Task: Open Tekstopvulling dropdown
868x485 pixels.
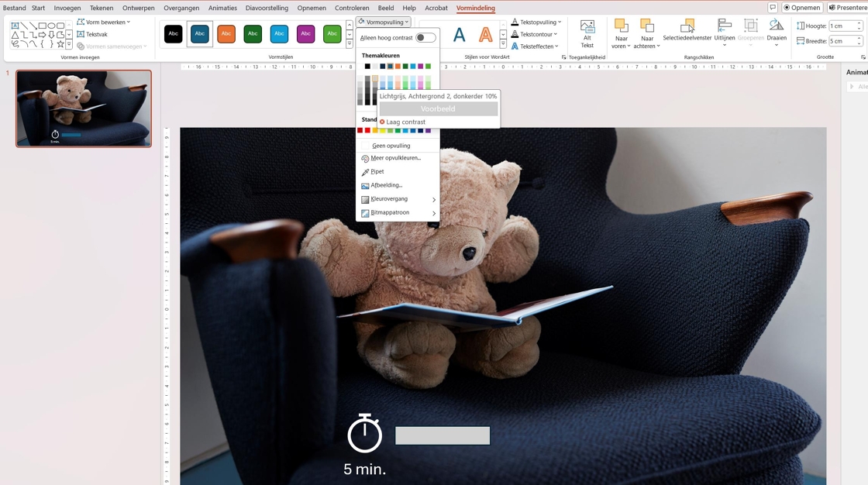Action: tap(536, 22)
